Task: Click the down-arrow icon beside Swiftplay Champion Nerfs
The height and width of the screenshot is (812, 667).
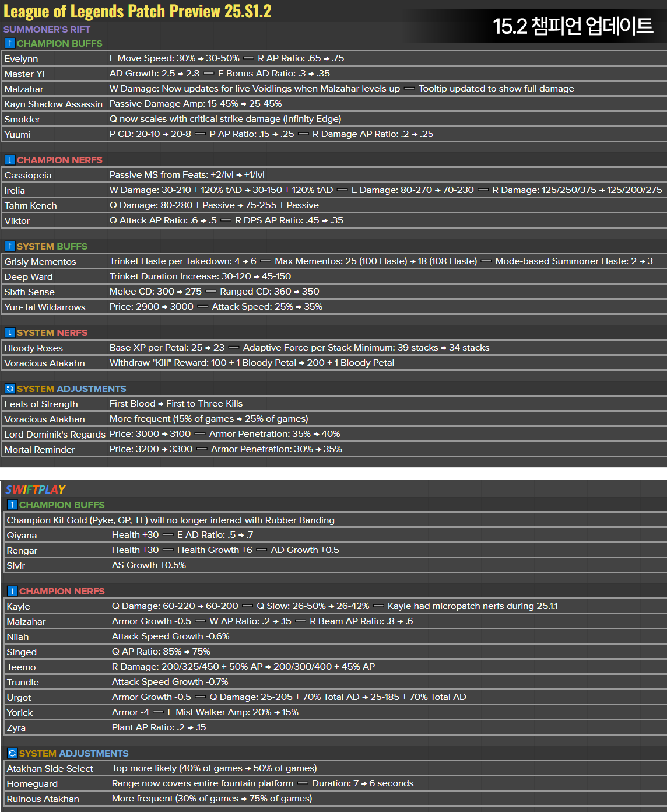Action: [x=12, y=591]
